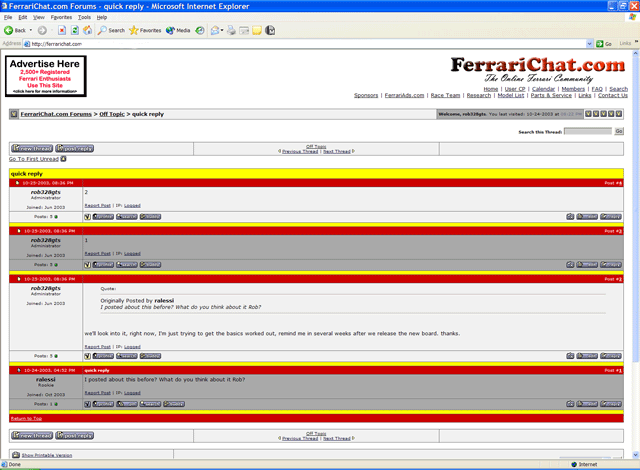The image size is (640, 470).
Task: Open the Calendar link
Action: click(543, 89)
